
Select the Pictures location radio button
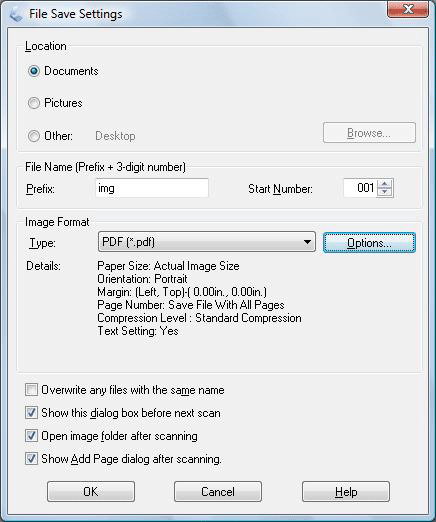34,103
